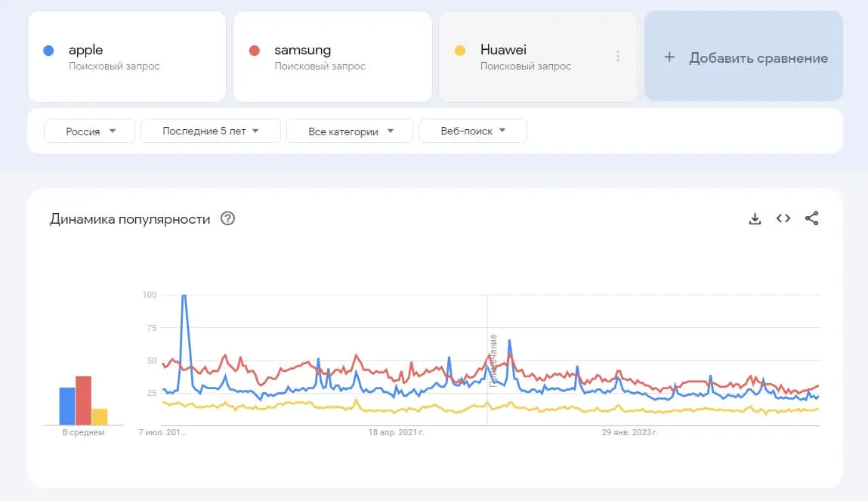Download the popularity chart data

point(755,218)
